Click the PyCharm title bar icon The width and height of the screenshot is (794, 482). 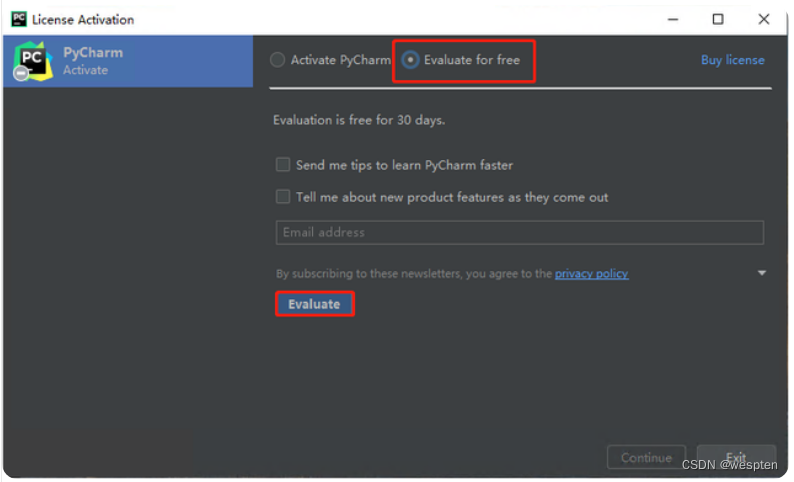[19, 19]
